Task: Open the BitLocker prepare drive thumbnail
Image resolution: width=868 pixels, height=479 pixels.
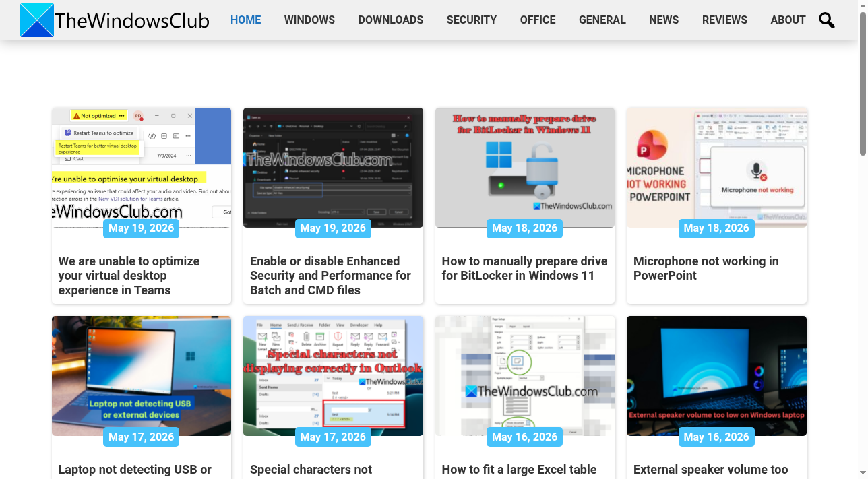Action: click(525, 167)
